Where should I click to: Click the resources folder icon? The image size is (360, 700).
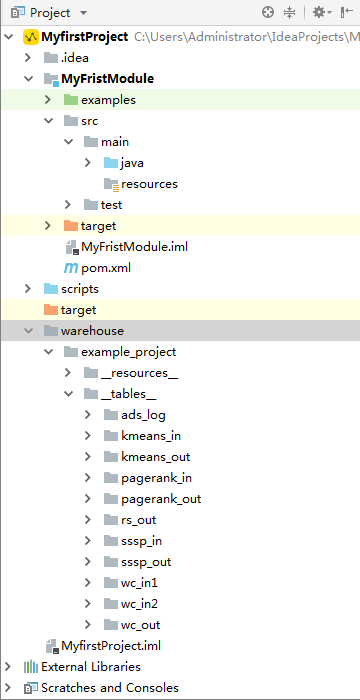click(x=112, y=184)
